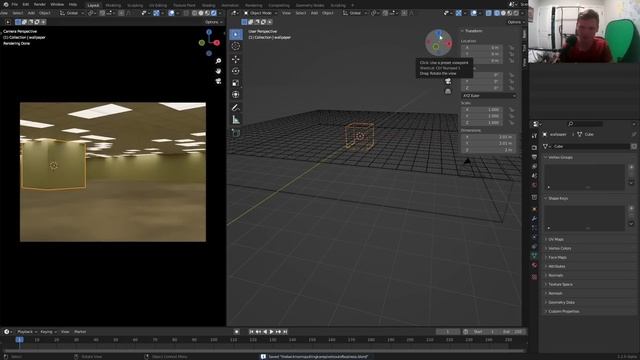Click red X axis on User Perspective navigation gizmo
This screenshot has height=360, width=640.
449,43
